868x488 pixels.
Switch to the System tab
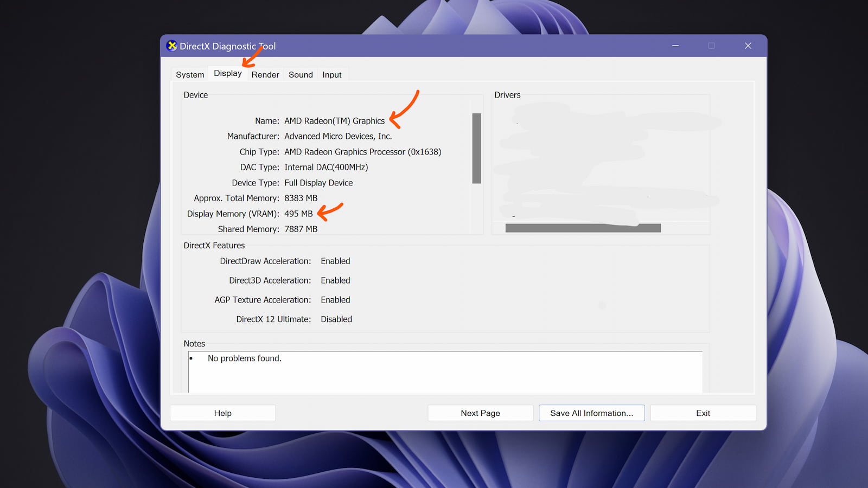tap(190, 75)
